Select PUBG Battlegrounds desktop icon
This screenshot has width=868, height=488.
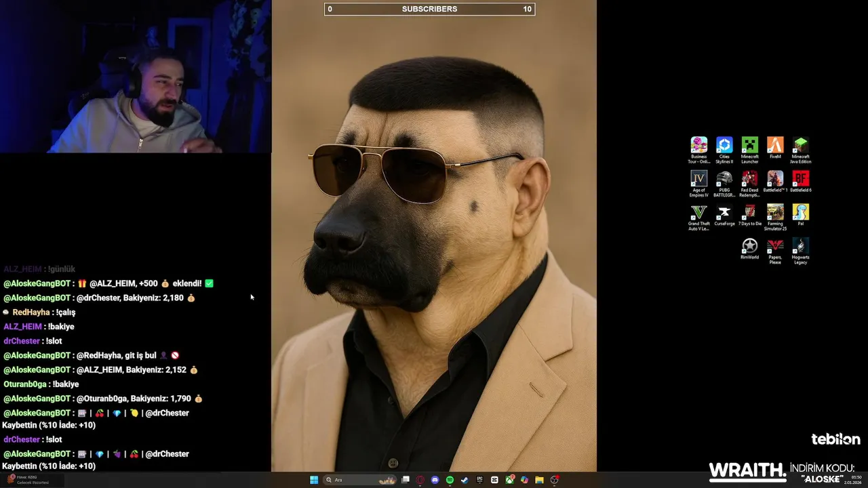pyautogui.click(x=724, y=184)
